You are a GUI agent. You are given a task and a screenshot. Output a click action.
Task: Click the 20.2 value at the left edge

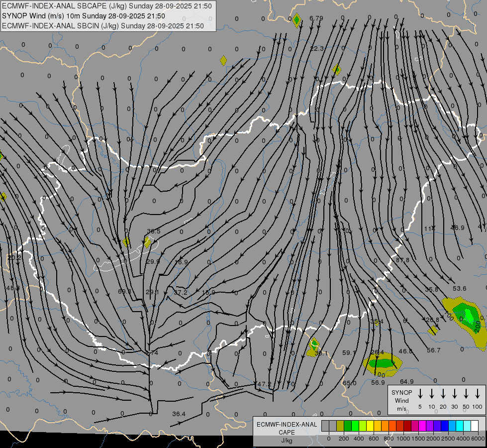pos(14,258)
